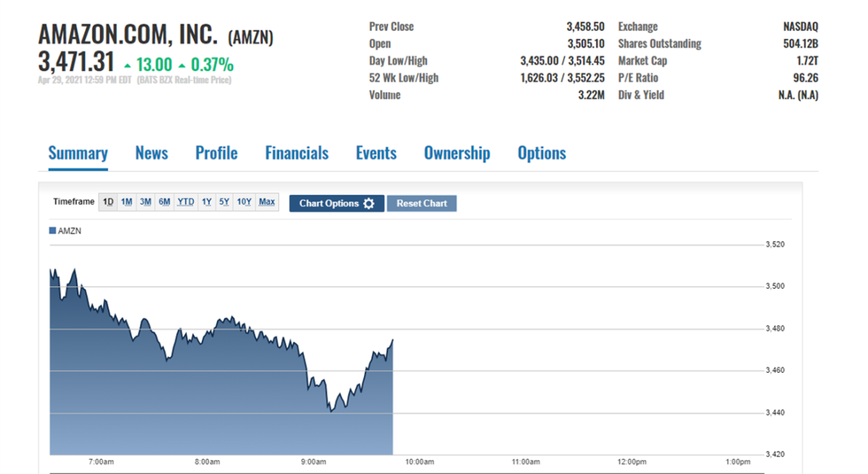This screenshot has width=868, height=474.
Task: Click the Market Cap value 1.72T
Action: (x=806, y=61)
